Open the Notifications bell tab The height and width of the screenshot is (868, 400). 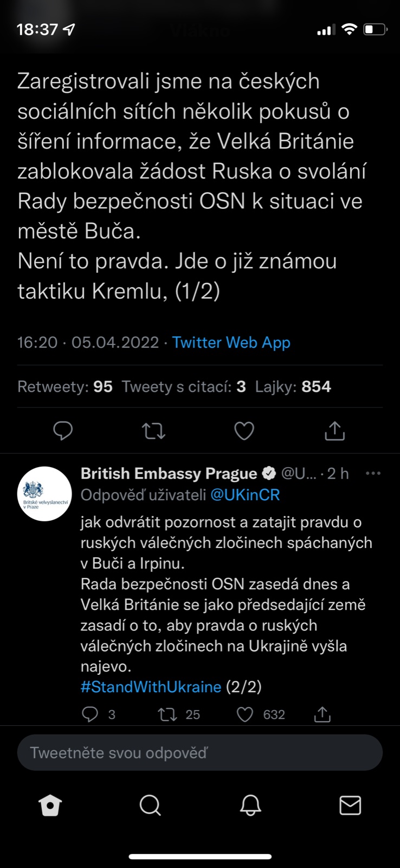tap(250, 806)
